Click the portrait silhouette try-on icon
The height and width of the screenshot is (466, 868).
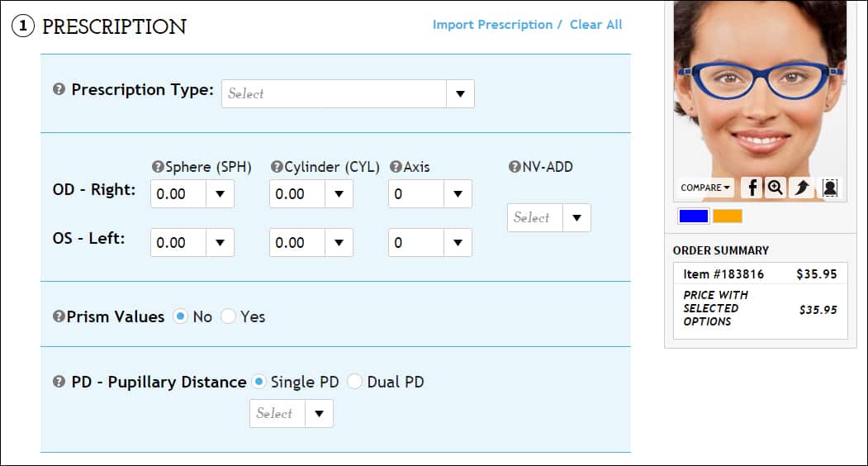830,188
